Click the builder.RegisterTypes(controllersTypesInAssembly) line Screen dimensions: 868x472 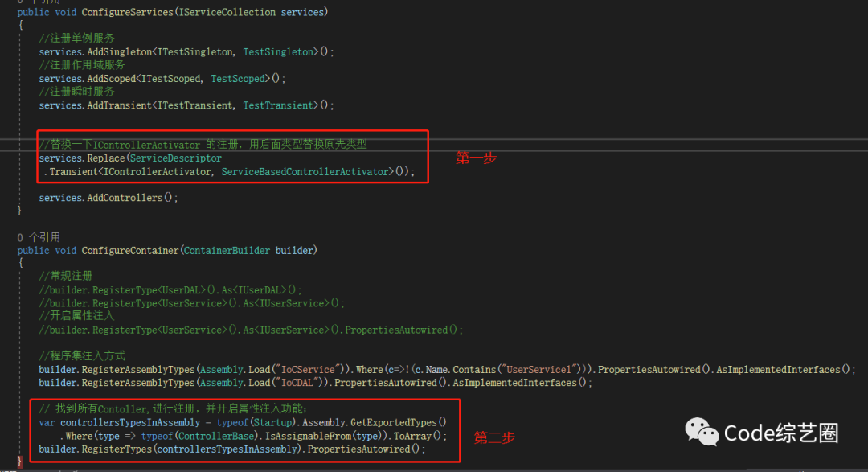pyautogui.click(x=232, y=449)
